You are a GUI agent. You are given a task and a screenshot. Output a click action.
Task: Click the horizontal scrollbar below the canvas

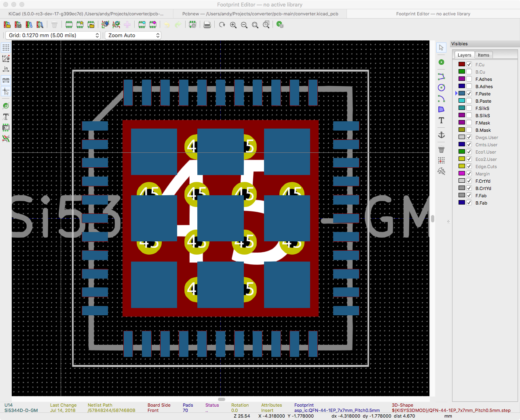click(222, 399)
